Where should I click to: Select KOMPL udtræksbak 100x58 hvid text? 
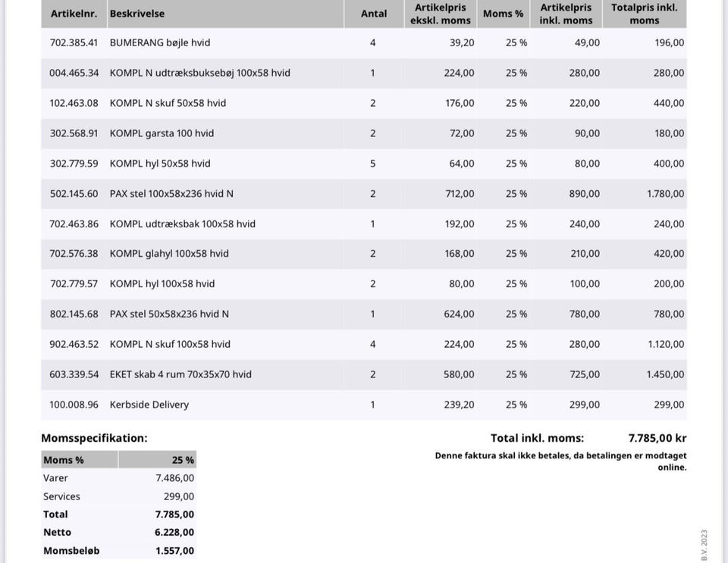coord(182,224)
